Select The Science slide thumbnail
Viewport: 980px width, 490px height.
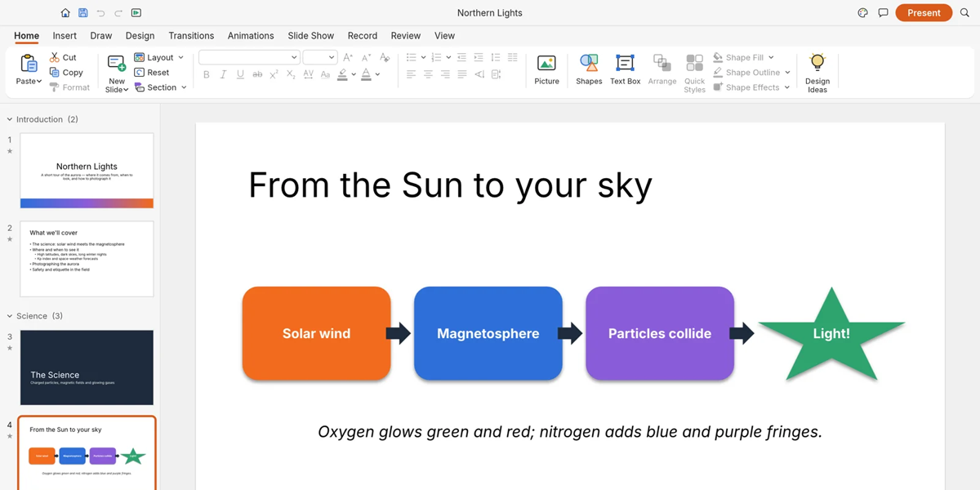point(87,367)
